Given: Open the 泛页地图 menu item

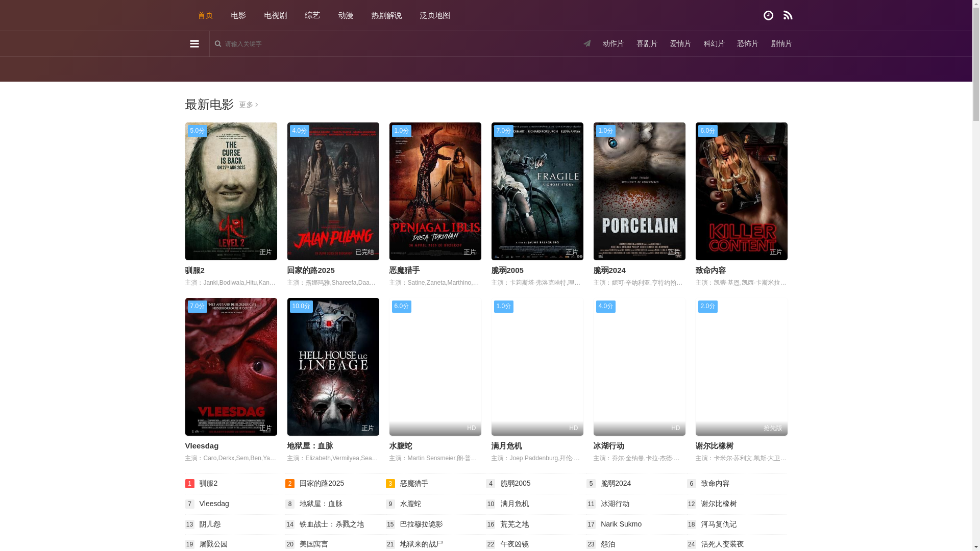Looking at the screenshot, I should [435, 15].
